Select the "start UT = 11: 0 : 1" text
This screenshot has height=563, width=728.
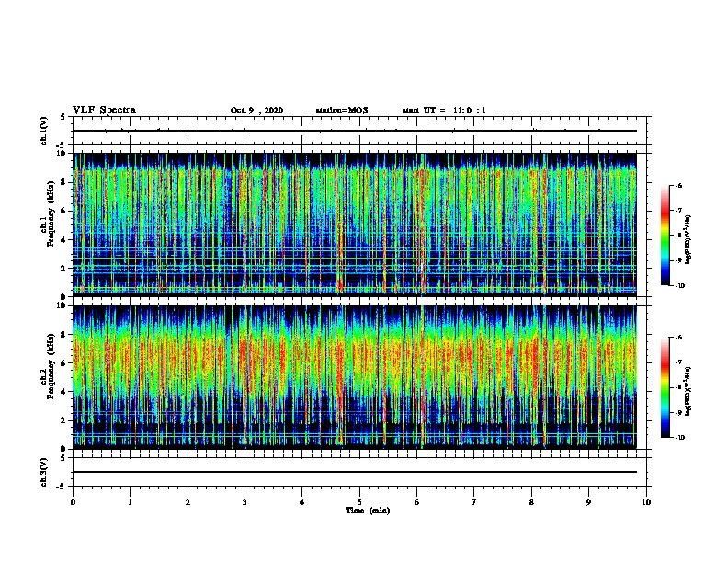point(444,110)
